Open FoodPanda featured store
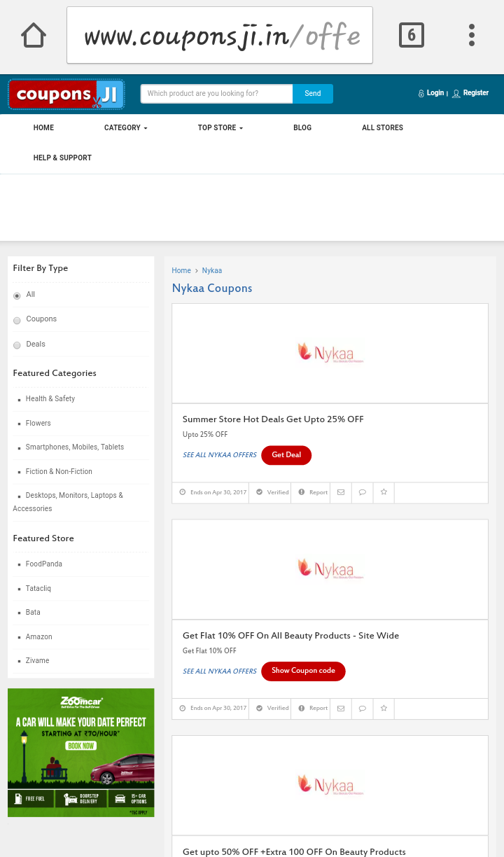504x857 pixels. pyautogui.click(x=44, y=564)
